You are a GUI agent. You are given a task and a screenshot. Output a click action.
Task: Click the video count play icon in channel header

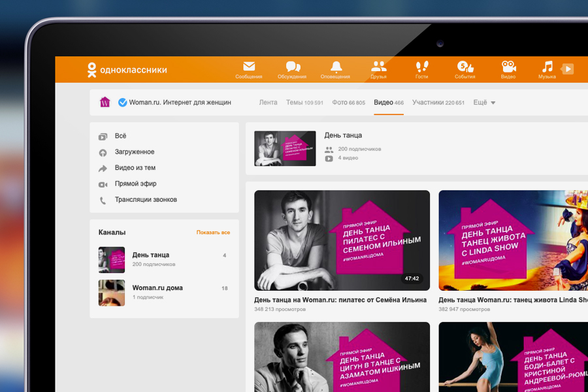[x=329, y=158]
